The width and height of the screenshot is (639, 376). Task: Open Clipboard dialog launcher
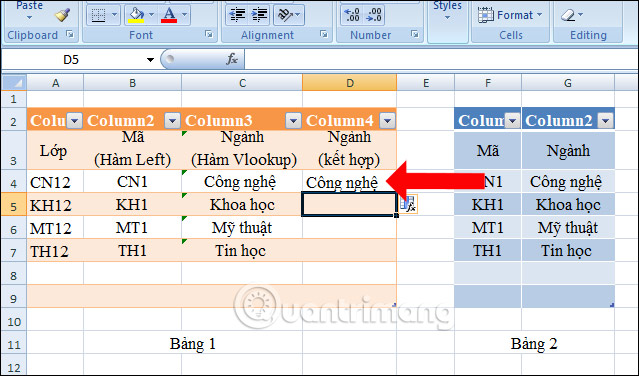pyautogui.click(x=70, y=35)
